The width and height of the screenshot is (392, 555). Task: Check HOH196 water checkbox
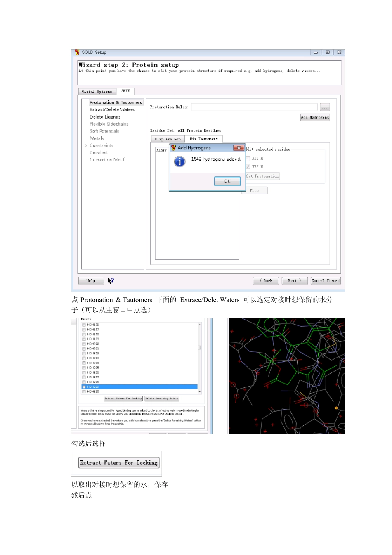pyautogui.click(x=84, y=325)
